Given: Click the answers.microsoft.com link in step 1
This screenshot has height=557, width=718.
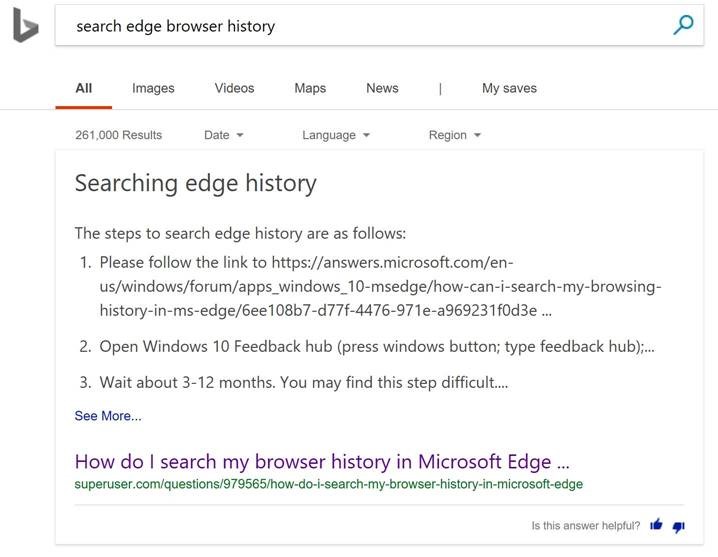Looking at the screenshot, I should click(381, 286).
